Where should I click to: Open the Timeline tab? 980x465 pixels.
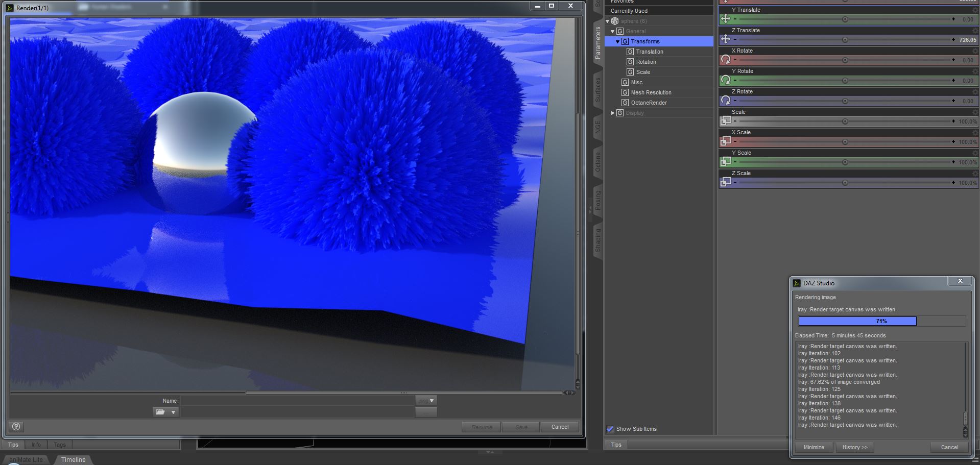73,460
